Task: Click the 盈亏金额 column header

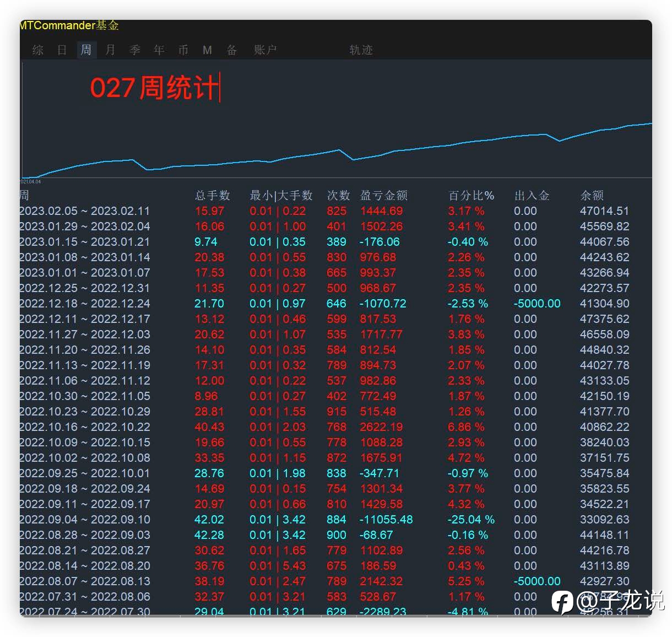Action: click(384, 195)
